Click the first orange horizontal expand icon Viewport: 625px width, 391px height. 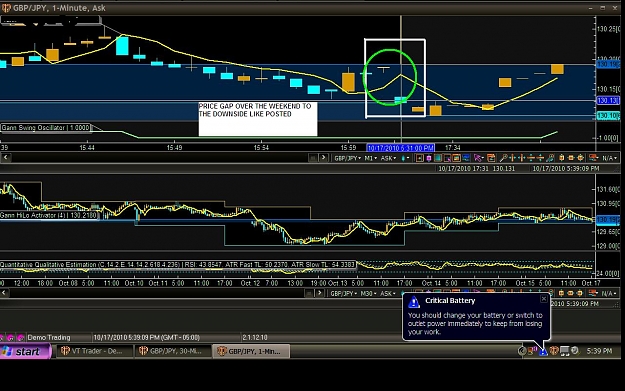[512, 158]
